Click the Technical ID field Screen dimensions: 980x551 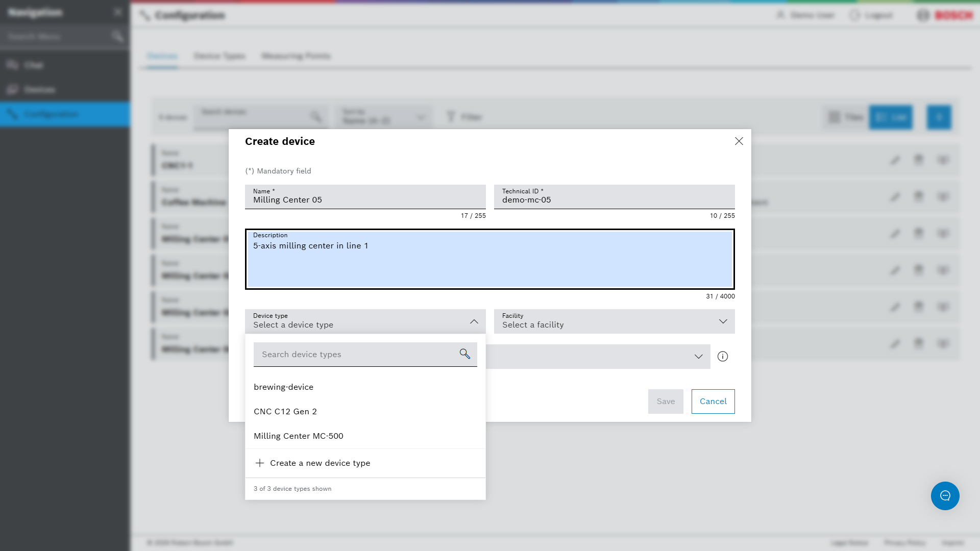point(614,197)
